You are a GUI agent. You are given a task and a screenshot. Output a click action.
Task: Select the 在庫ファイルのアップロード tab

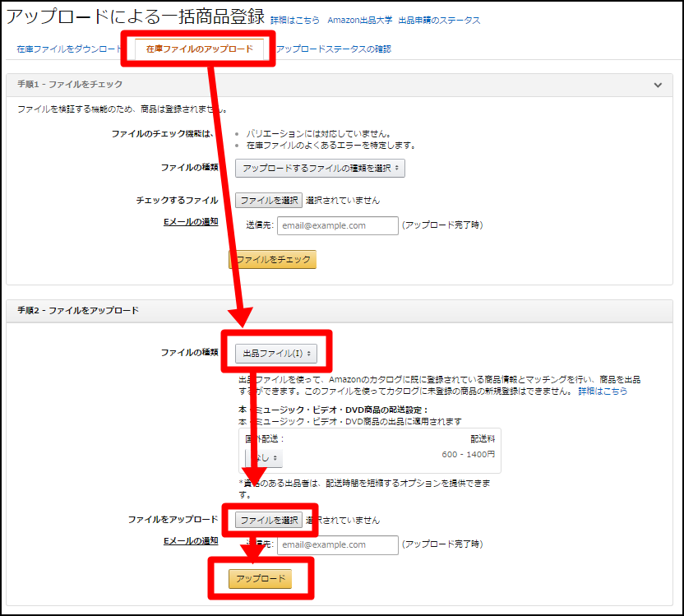[x=199, y=49]
